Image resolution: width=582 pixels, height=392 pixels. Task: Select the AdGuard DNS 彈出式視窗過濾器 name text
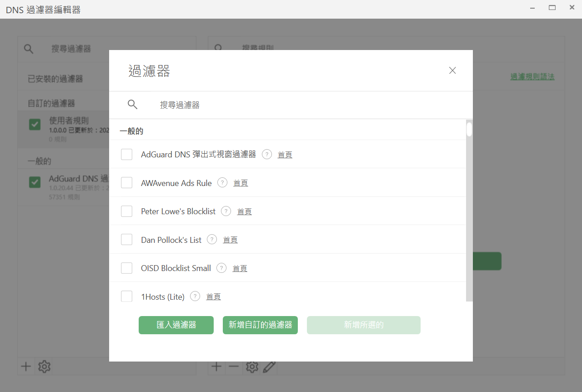click(199, 154)
